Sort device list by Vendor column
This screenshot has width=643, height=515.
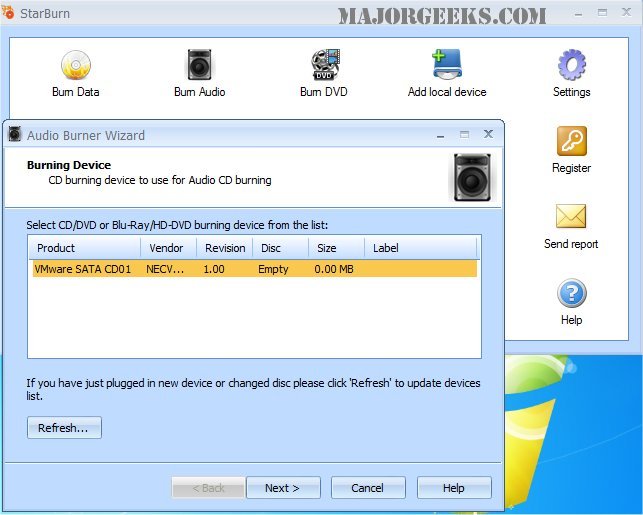coord(169,248)
